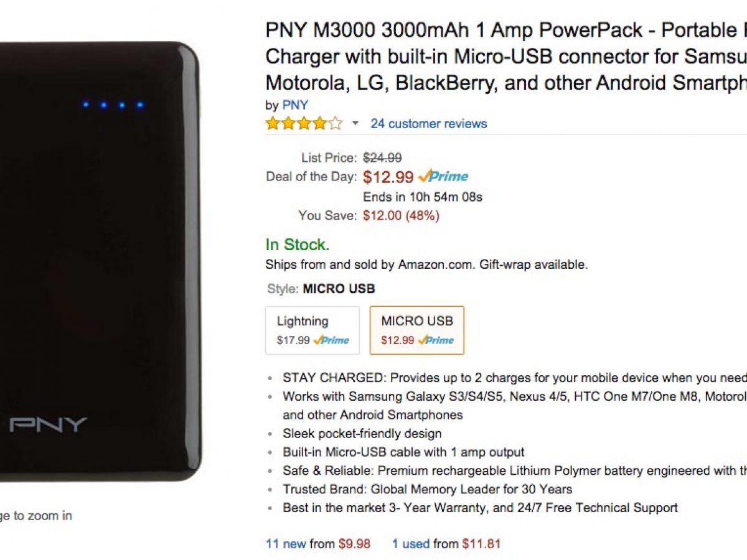Image resolution: width=747 pixels, height=560 pixels.
Task: Click the Prime badge in Lightning option
Action: pyautogui.click(x=331, y=340)
